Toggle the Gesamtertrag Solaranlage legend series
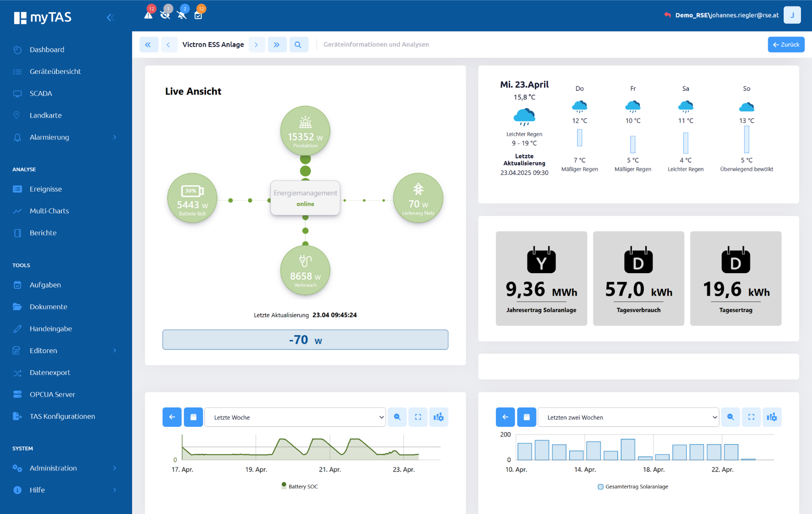Viewport: 812px width, 514px height. coord(633,487)
